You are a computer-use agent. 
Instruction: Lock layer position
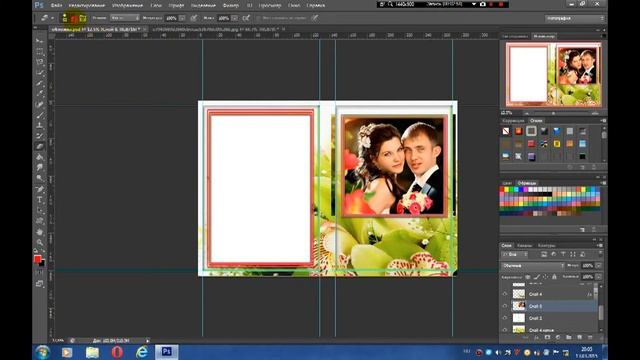[545, 277]
